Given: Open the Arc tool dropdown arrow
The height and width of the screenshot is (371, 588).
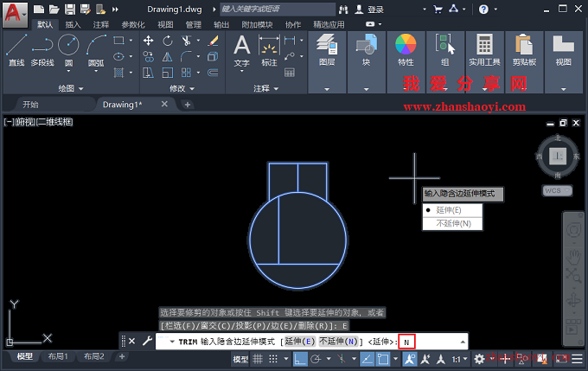Looking at the screenshot, I should tap(96, 71).
